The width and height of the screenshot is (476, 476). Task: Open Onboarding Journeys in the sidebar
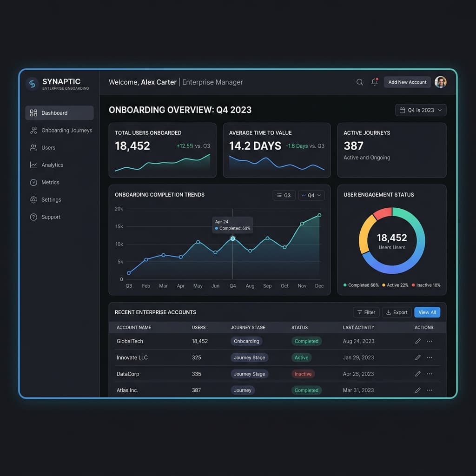click(x=61, y=130)
